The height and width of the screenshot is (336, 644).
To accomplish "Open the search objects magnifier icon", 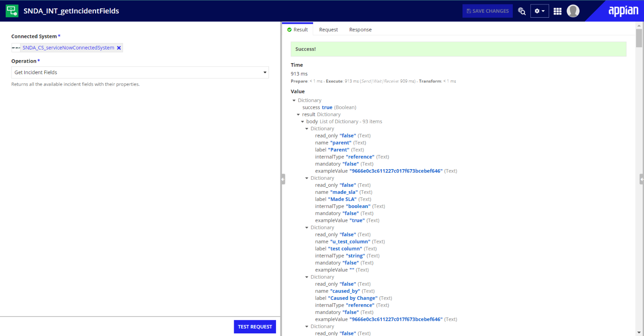I will point(522,11).
